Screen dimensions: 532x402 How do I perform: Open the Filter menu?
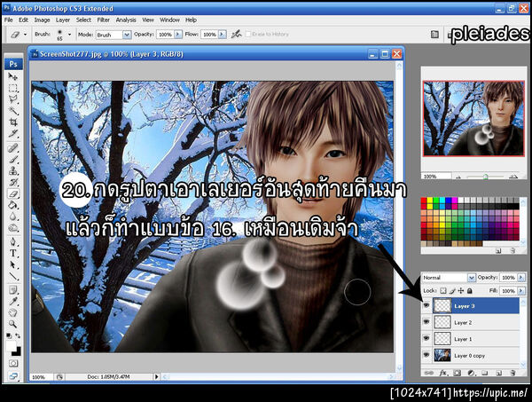104,20
